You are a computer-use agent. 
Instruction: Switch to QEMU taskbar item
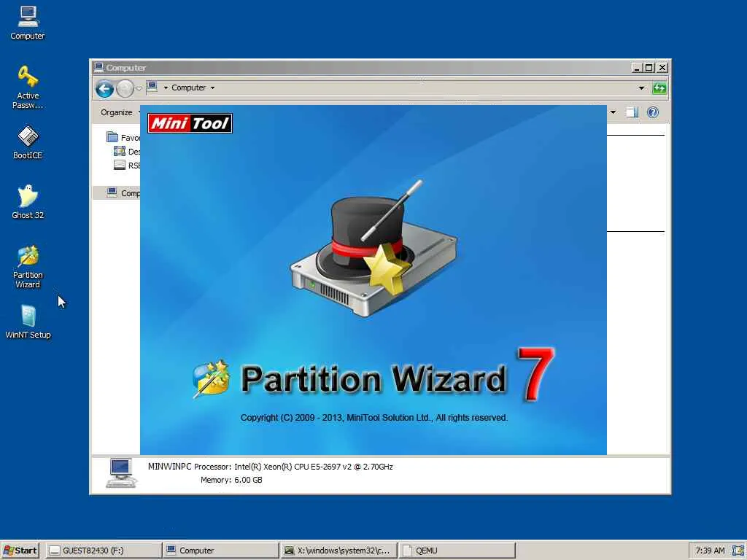pyautogui.click(x=457, y=551)
